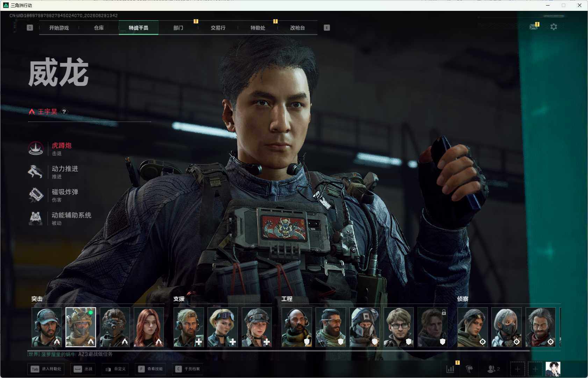Screen dimensions: 588x378
Task: Open the friends list icon
Action: pos(493,369)
